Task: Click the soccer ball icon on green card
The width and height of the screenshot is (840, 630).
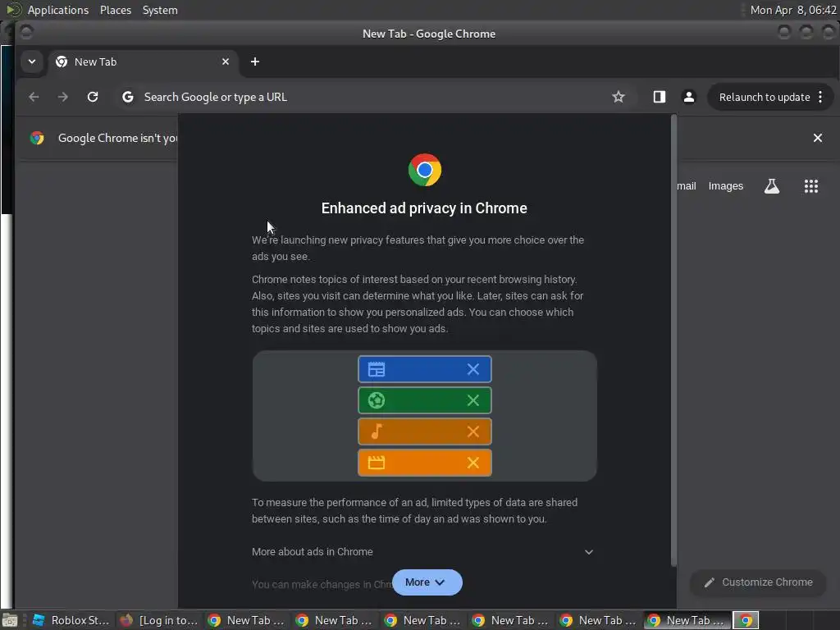Action: coord(376,400)
